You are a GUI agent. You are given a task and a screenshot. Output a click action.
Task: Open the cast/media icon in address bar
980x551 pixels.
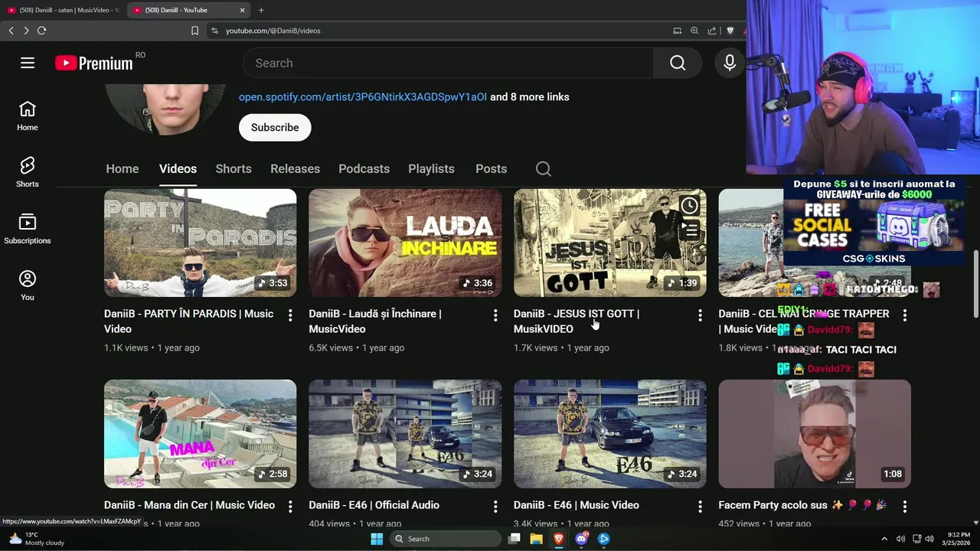[x=677, y=31]
